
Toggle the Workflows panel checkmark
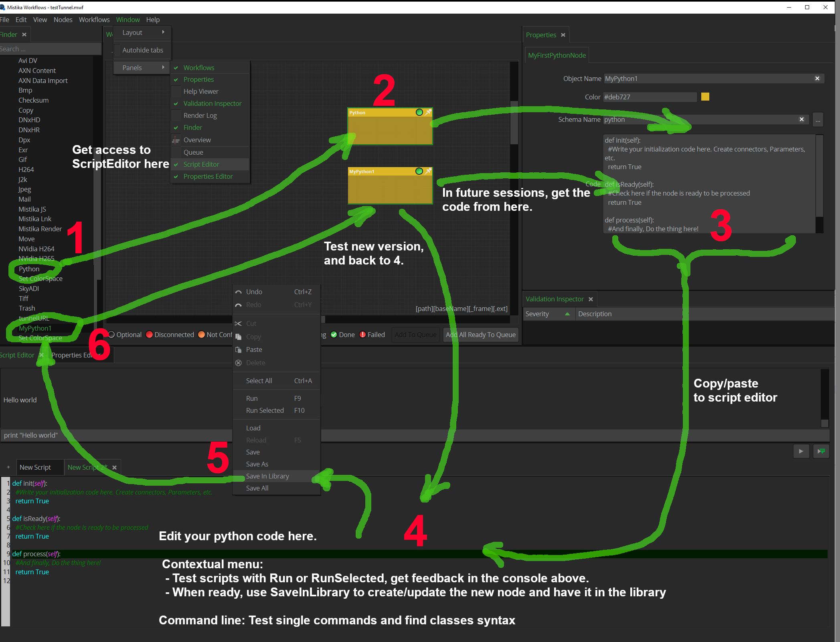pyautogui.click(x=176, y=68)
